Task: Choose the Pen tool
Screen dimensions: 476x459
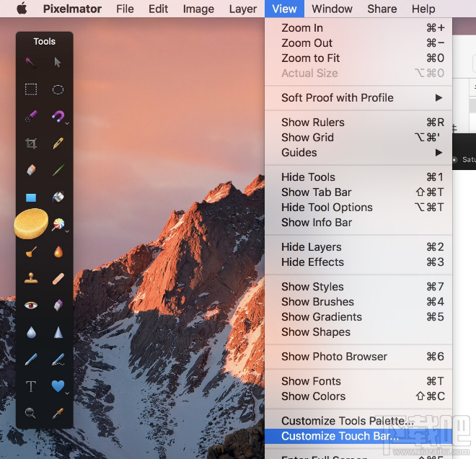Action: (x=31, y=359)
